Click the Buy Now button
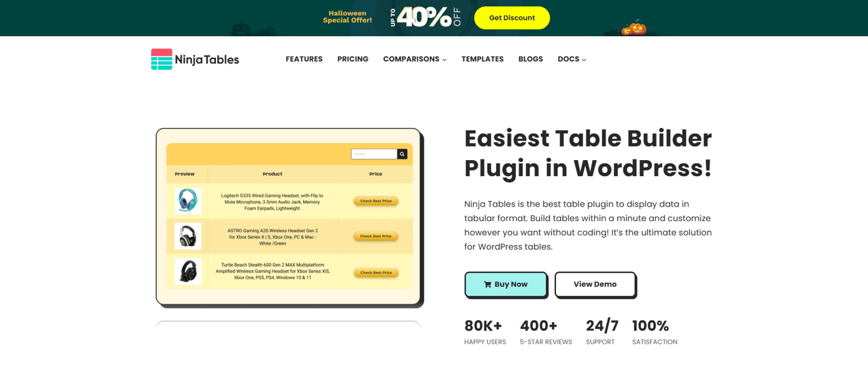 506,284
